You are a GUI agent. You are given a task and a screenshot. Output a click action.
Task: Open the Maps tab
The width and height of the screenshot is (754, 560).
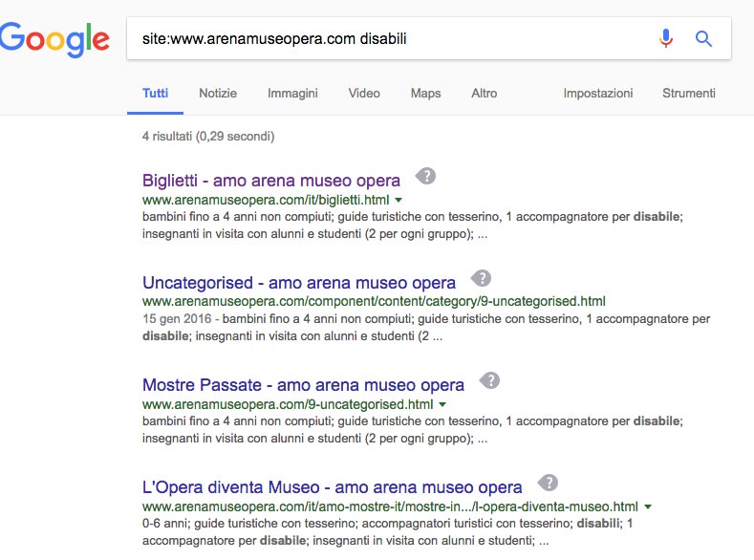[425, 94]
